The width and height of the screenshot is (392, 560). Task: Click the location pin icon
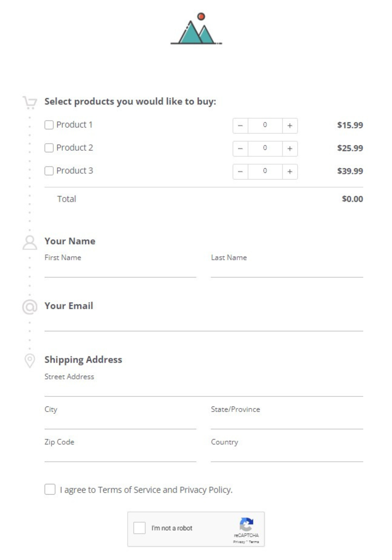(30, 361)
